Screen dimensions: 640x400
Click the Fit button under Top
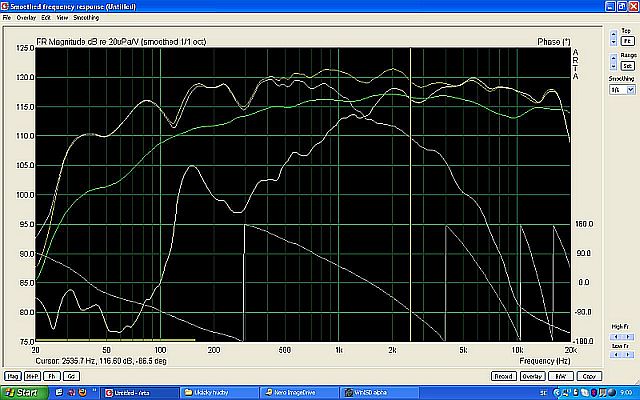tap(628, 41)
